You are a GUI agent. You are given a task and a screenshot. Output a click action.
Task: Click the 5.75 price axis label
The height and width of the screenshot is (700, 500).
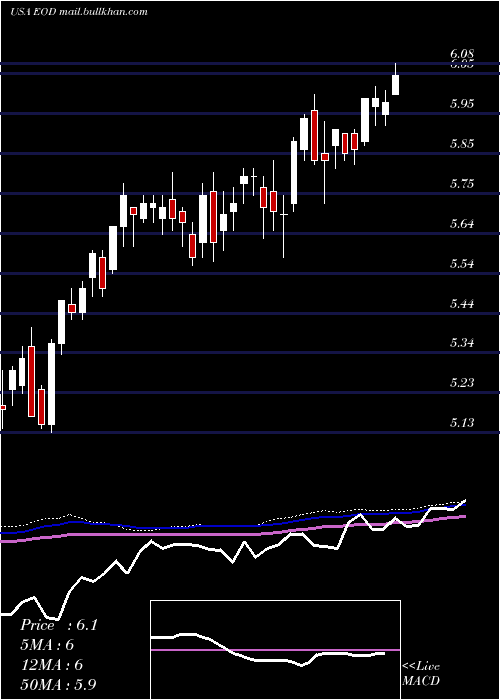pos(462,184)
